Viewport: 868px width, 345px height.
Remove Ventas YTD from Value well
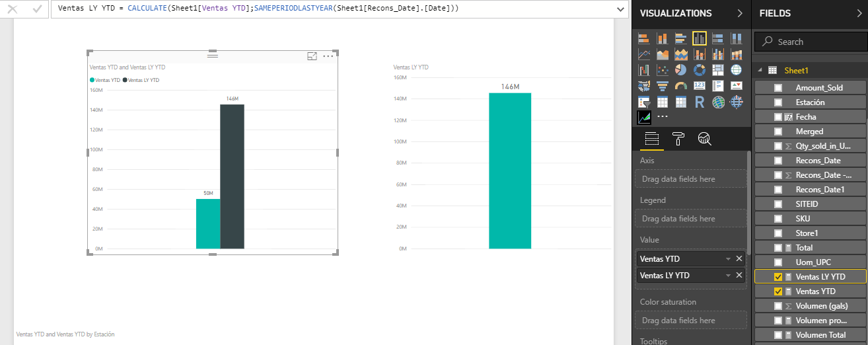click(739, 259)
